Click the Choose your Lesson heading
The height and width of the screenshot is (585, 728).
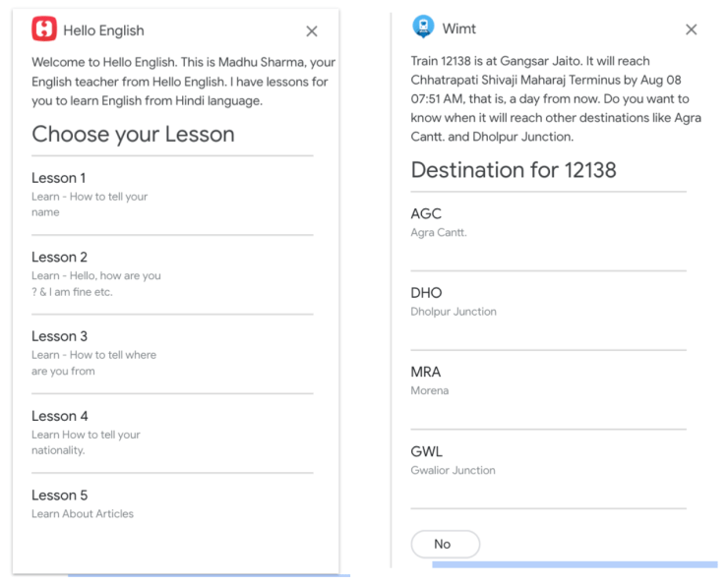click(133, 134)
